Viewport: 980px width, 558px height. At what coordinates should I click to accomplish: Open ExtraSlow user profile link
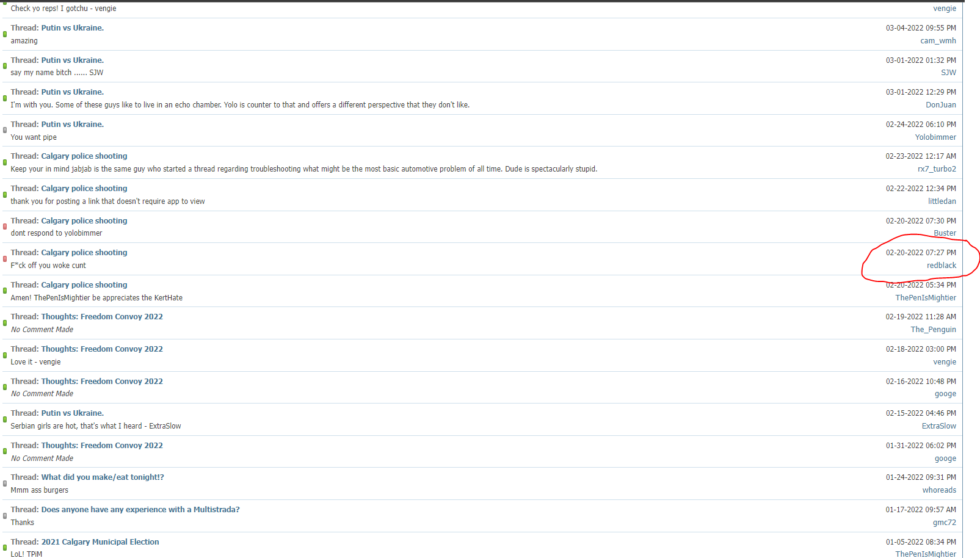(x=939, y=426)
